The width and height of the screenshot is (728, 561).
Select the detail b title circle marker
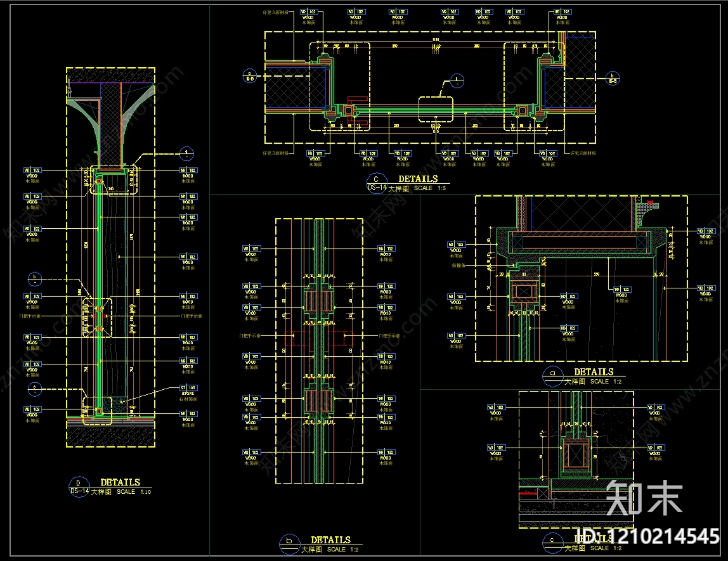(x=289, y=545)
